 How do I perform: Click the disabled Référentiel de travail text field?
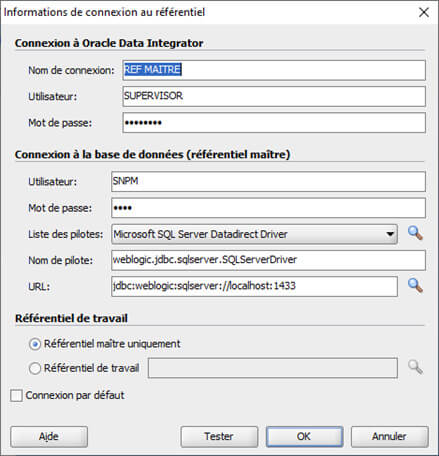(273, 368)
